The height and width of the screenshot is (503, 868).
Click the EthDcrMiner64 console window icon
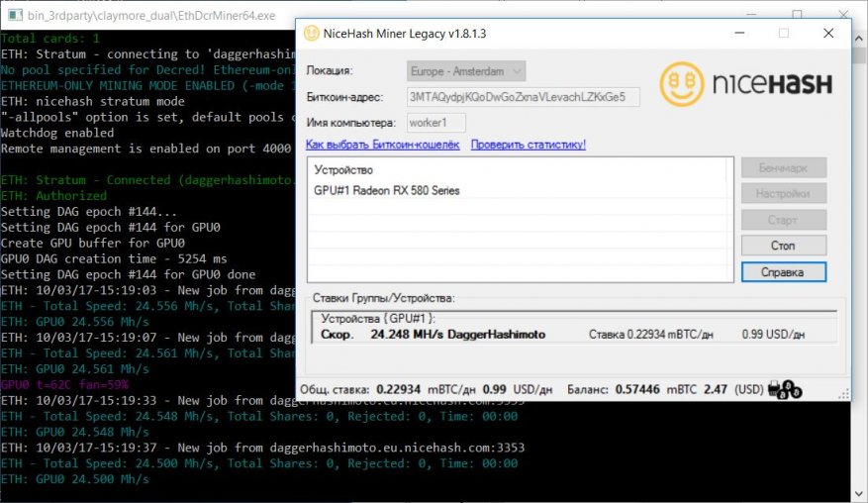coord(12,16)
